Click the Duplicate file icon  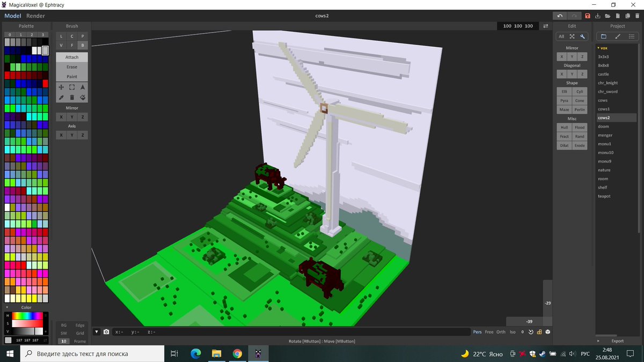628,16
